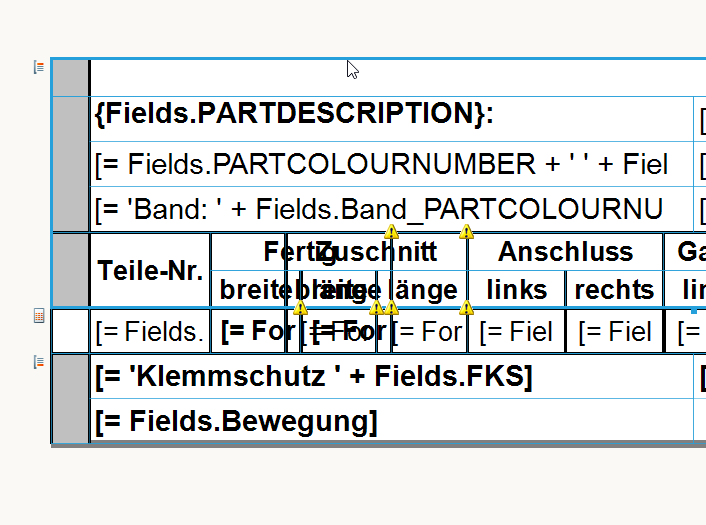Select the rechts sub-header cell

point(614,290)
